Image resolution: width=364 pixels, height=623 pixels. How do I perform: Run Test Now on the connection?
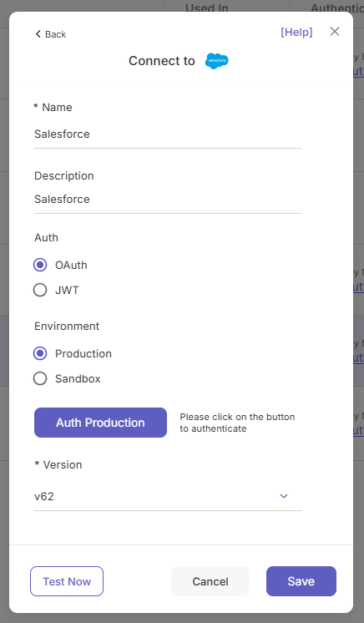[x=67, y=581]
